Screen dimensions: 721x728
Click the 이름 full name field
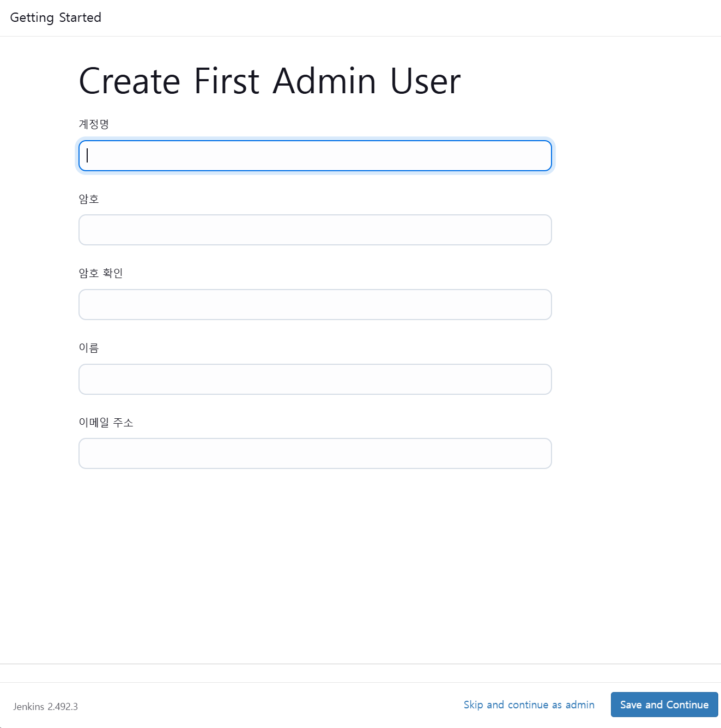(x=315, y=380)
